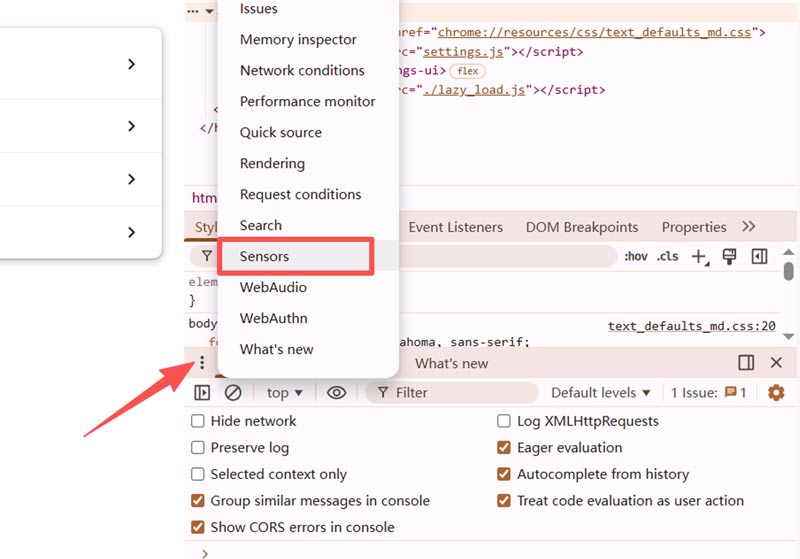Select the What's new drawer tab

point(452,363)
